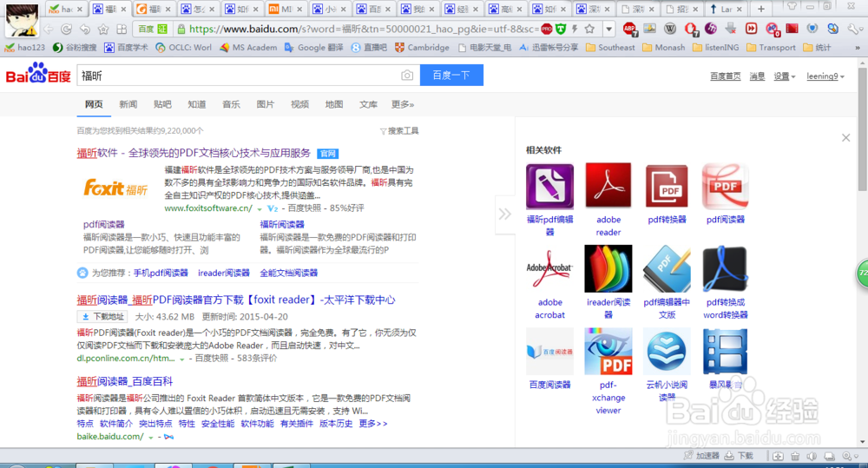868x468 pixels.
Task: Show more bookmarks with » chevron
Action: click(857, 48)
